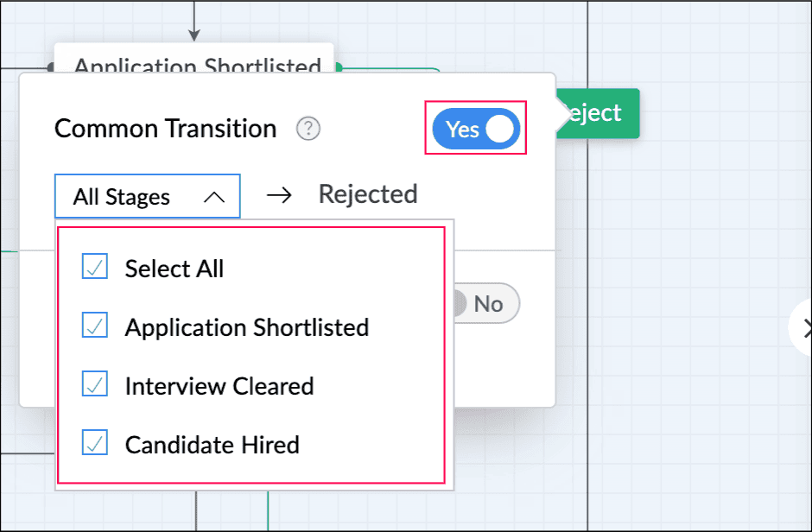This screenshot has width=812, height=532.
Task: Uncheck the Application Shortlisted checkbox
Action: pyautogui.click(x=95, y=326)
